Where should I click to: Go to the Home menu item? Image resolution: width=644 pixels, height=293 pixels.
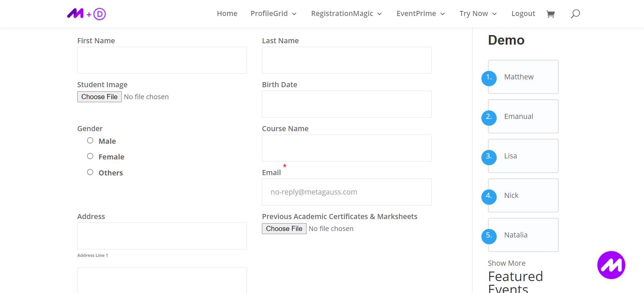click(227, 14)
